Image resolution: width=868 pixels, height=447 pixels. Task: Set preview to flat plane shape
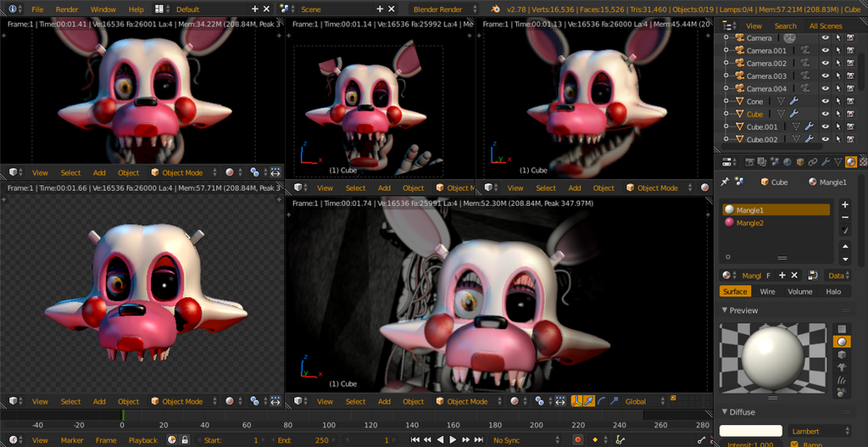(x=842, y=329)
